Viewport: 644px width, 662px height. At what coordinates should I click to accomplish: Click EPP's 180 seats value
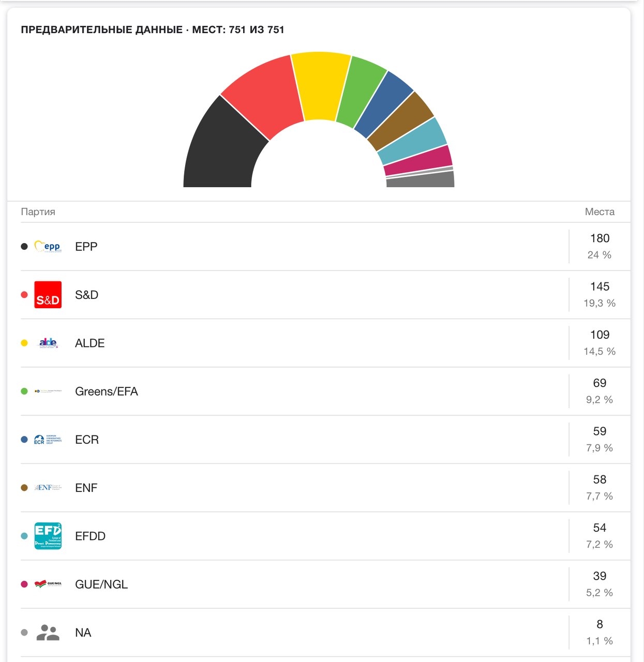click(x=600, y=238)
